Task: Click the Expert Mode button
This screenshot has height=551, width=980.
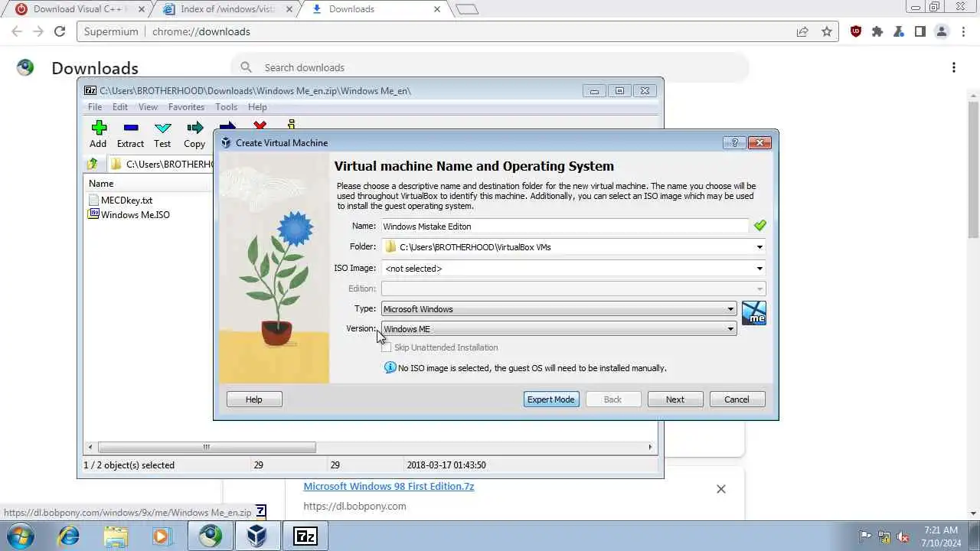Action: pos(551,399)
